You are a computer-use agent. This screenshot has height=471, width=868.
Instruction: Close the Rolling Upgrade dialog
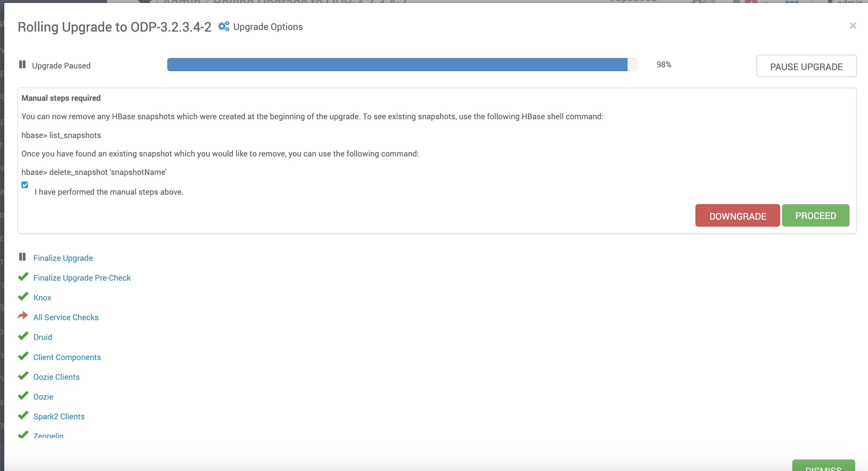point(853,26)
